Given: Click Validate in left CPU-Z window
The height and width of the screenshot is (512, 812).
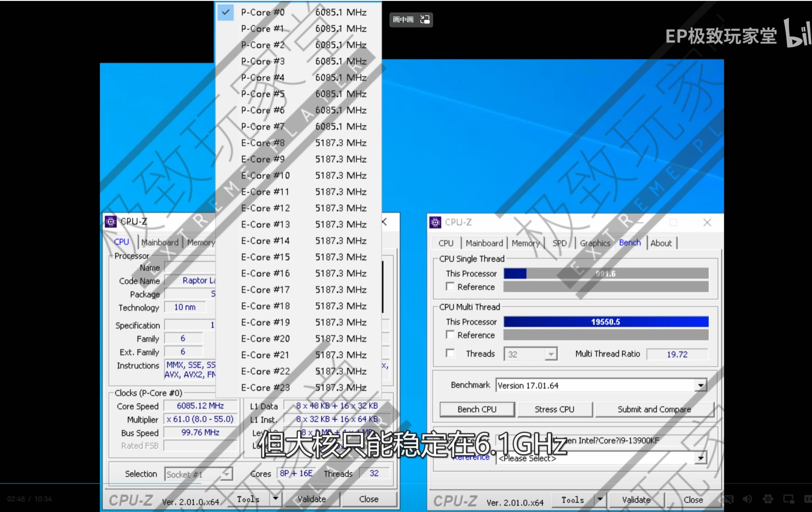Looking at the screenshot, I should tap(312, 499).
